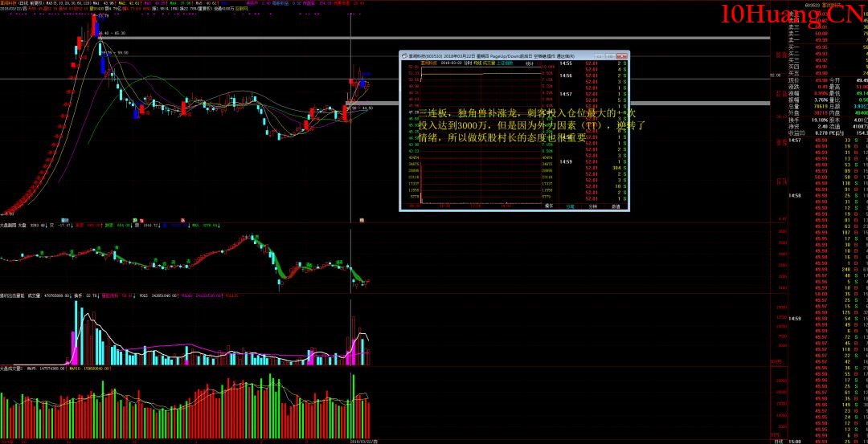Click the 流通 float shares field
Image resolution: width=868 pixels, height=444 pixels.
(x=848, y=127)
